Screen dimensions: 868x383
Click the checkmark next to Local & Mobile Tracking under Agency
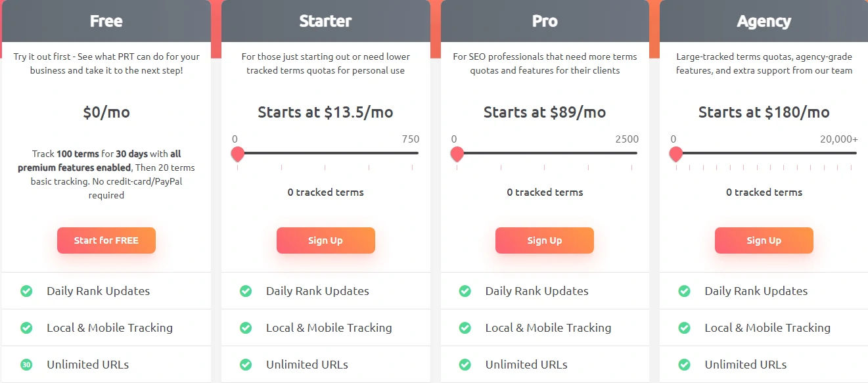(x=684, y=327)
